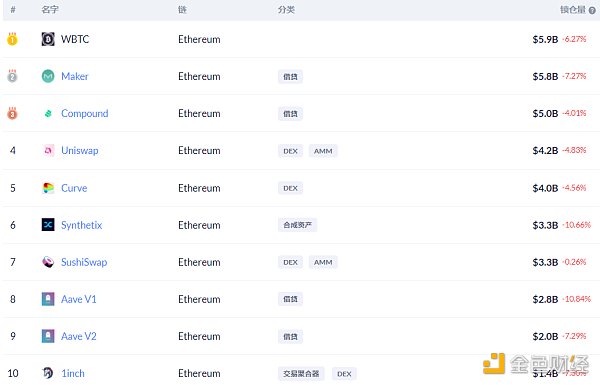Select the AMM tag in the Uniswap row

(323, 151)
